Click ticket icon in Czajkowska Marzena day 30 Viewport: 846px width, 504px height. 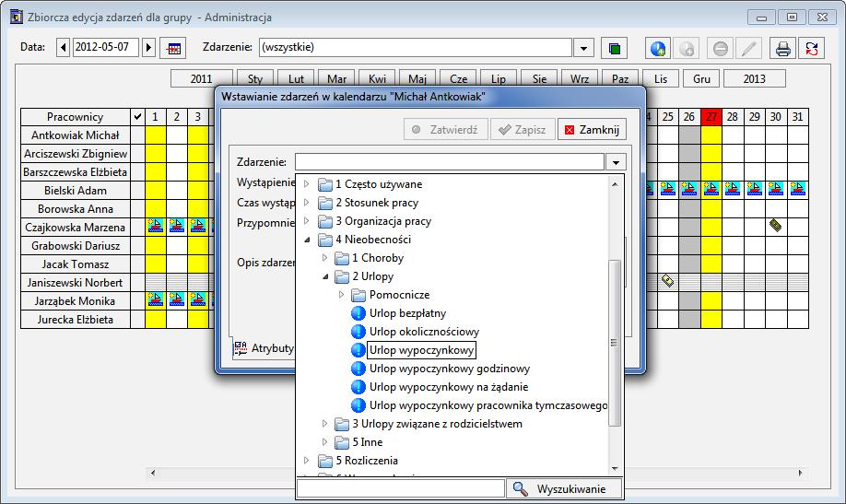click(x=775, y=225)
